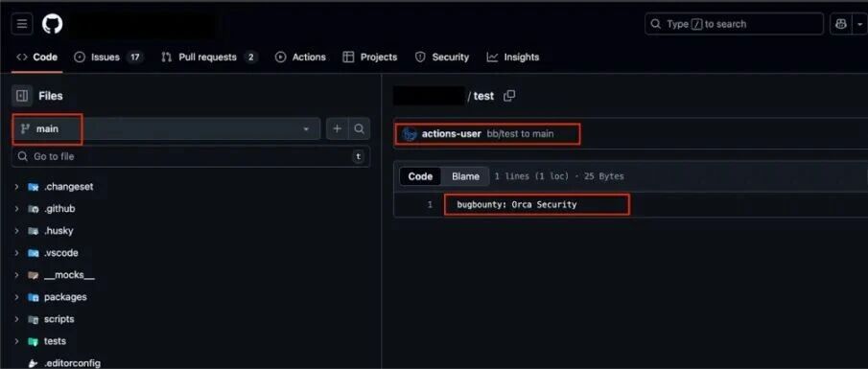Switch to the Code view button
The width and height of the screenshot is (868, 369).
click(420, 176)
